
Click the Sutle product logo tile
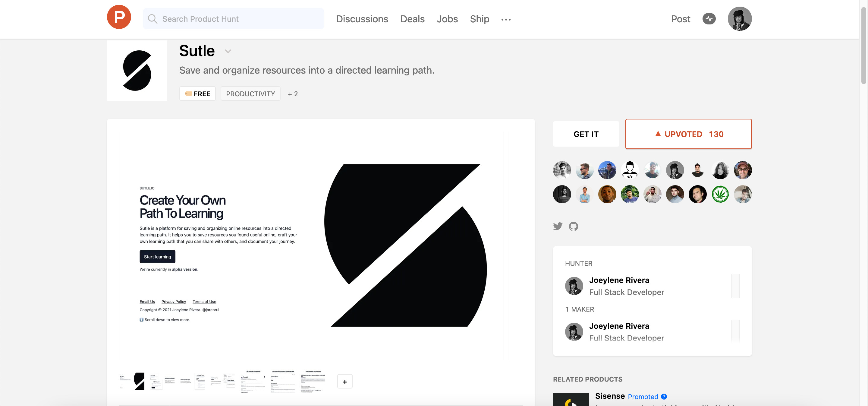[137, 71]
